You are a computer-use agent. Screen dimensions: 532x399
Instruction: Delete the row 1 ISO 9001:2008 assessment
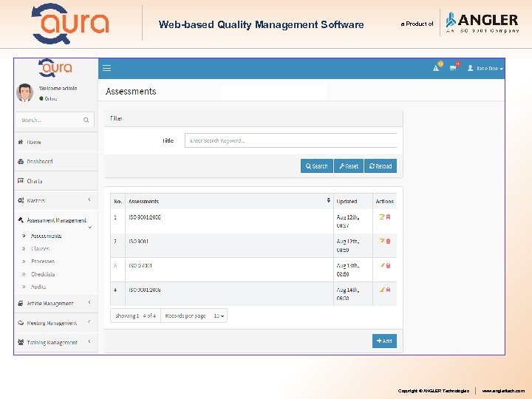(388, 216)
